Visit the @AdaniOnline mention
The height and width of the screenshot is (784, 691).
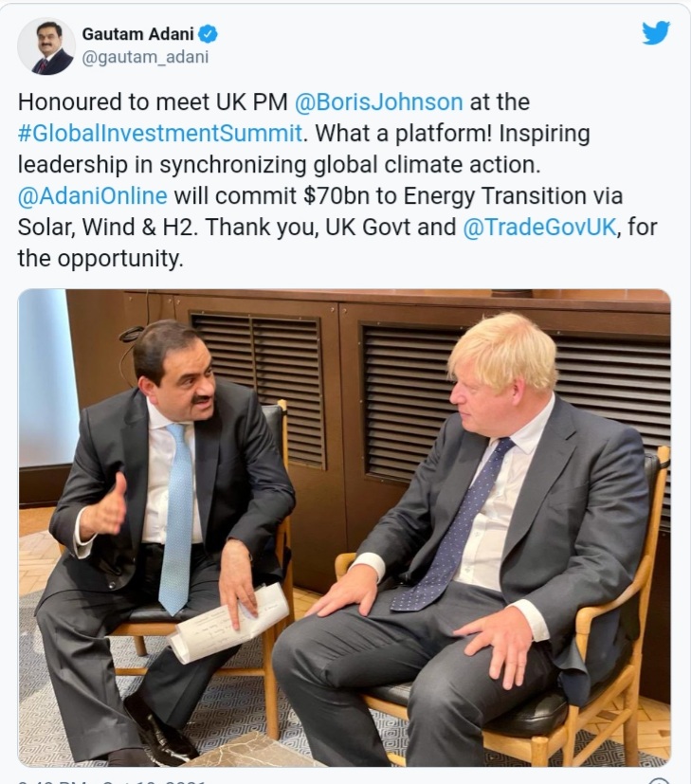pyautogui.click(x=93, y=195)
